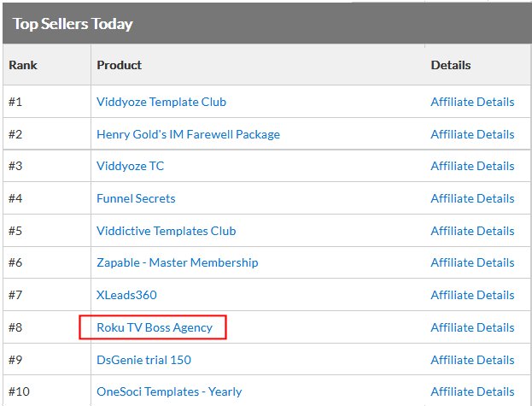Image resolution: width=532 pixels, height=406 pixels.
Task: Open Affiliate Details for Henry Gold's package
Action: point(472,134)
